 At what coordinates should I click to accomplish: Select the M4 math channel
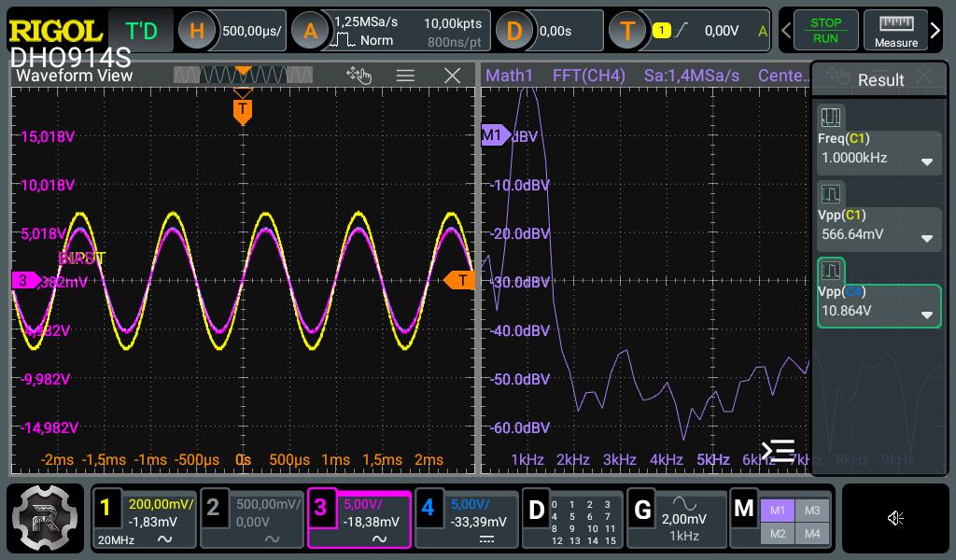tap(812, 534)
